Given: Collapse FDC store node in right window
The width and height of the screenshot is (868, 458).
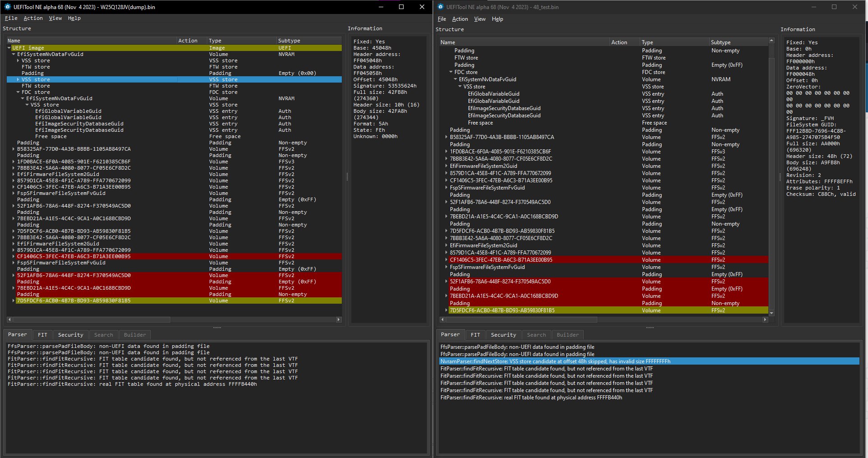Looking at the screenshot, I should click(451, 72).
